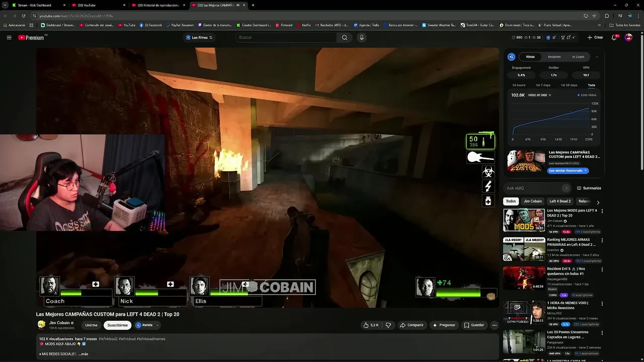Click the Unirme join button
644x362 pixels.
coord(91,325)
